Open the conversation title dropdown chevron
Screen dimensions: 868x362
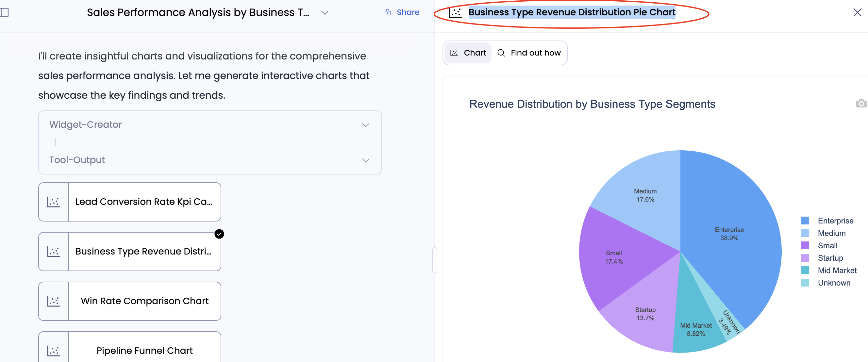(325, 13)
